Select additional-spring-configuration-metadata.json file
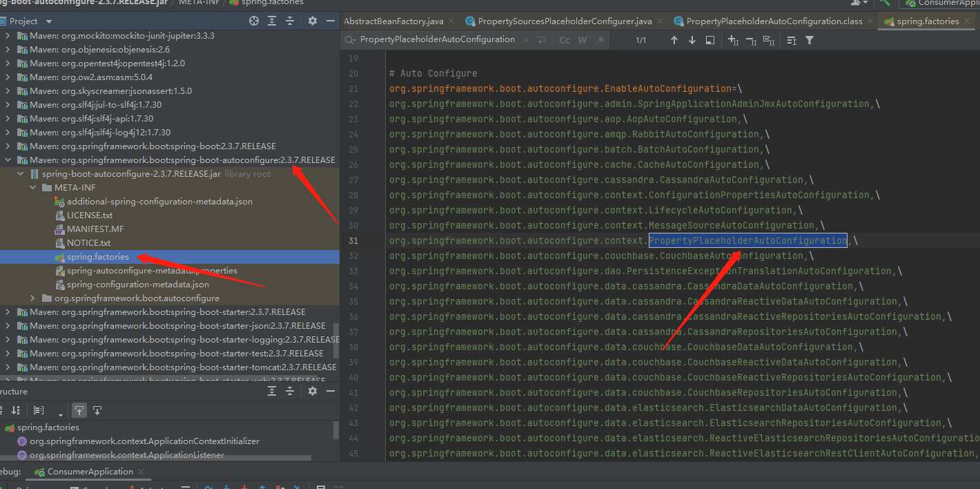The width and height of the screenshot is (980, 489). click(159, 201)
